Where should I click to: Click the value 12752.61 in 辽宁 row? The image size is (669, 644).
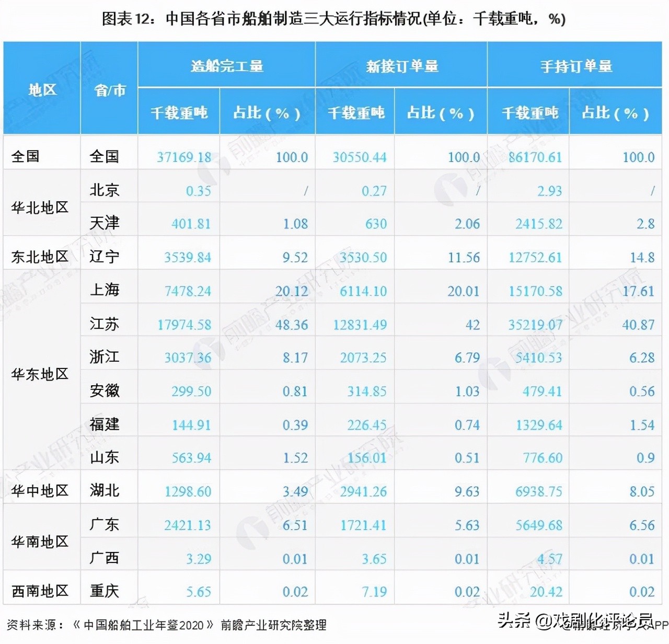tap(536, 257)
